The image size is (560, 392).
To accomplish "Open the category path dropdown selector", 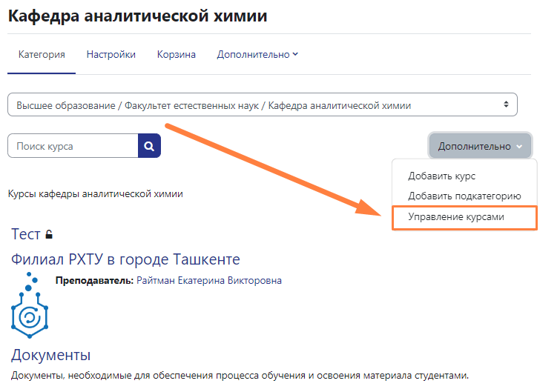I will [x=262, y=105].
